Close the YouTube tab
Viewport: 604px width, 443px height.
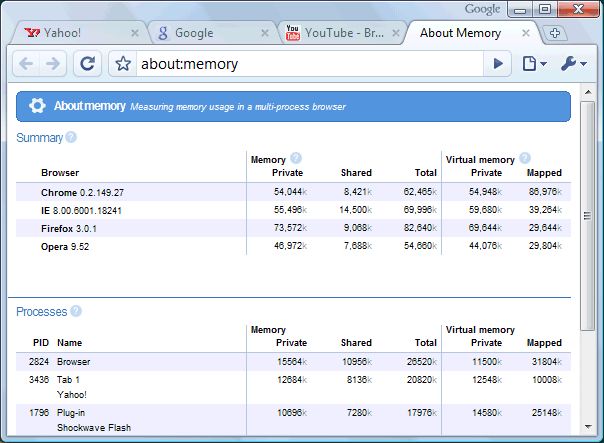(396, 33)
